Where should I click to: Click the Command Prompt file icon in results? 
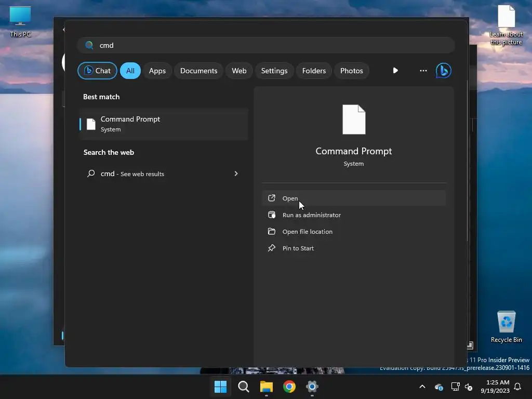click(x=91, y=124)
